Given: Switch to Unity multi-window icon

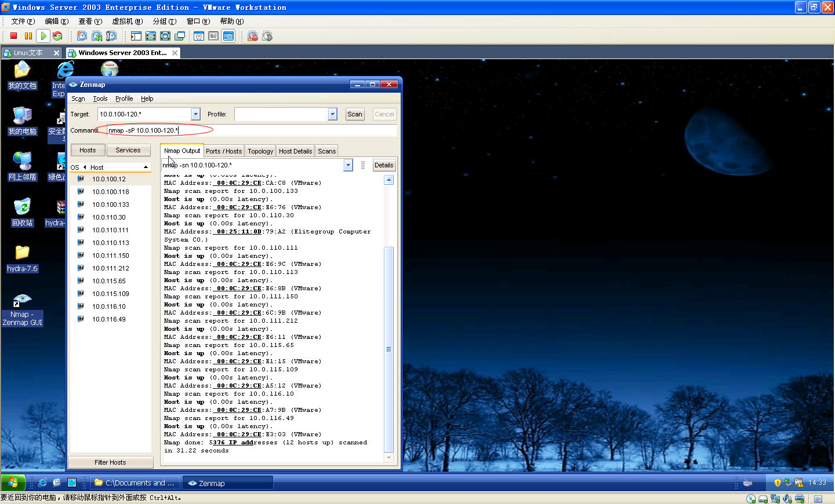Looking at the screenshot, I should (x=180, y=36).
